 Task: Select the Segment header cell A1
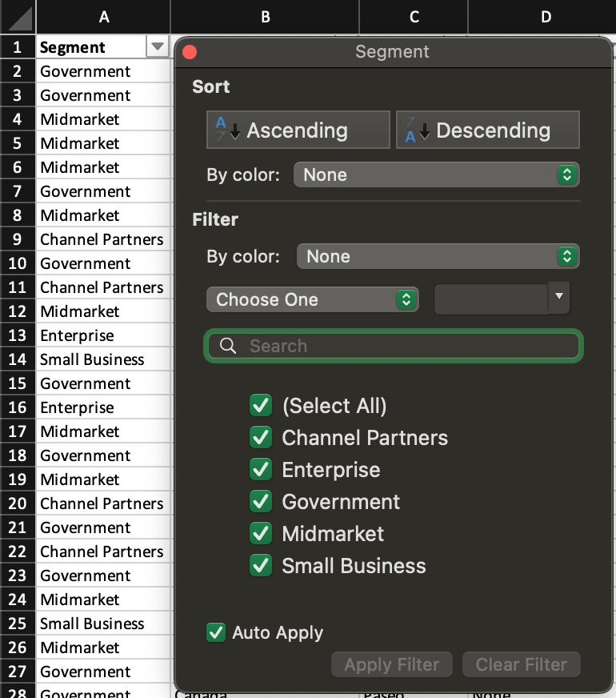tap(91, 47)
